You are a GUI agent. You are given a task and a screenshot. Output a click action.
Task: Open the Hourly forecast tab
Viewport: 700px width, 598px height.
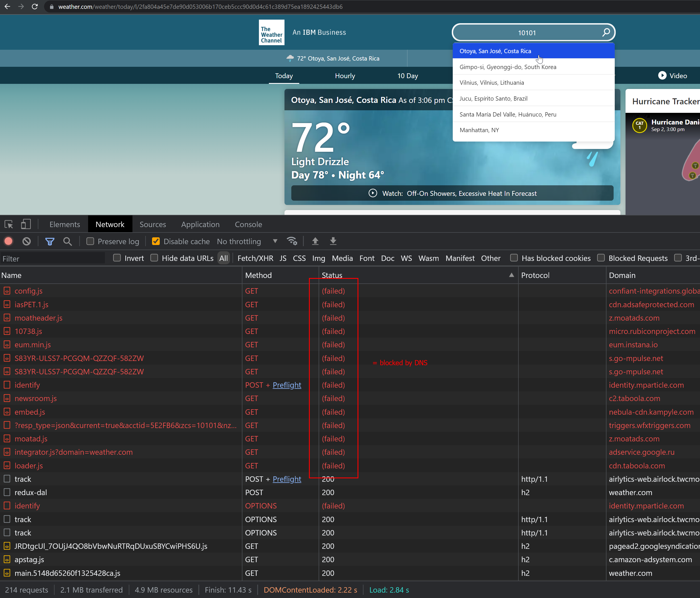[344, 76]
